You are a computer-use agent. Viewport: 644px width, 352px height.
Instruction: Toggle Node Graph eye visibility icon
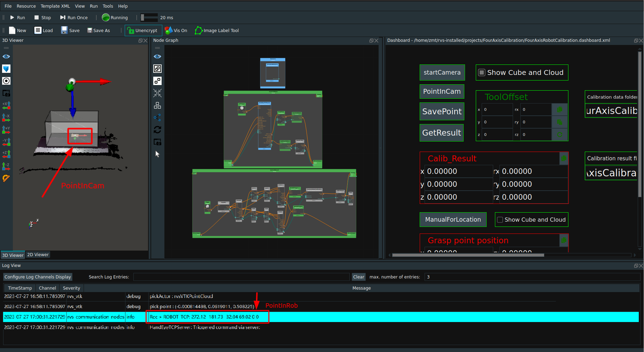point(157,56)
